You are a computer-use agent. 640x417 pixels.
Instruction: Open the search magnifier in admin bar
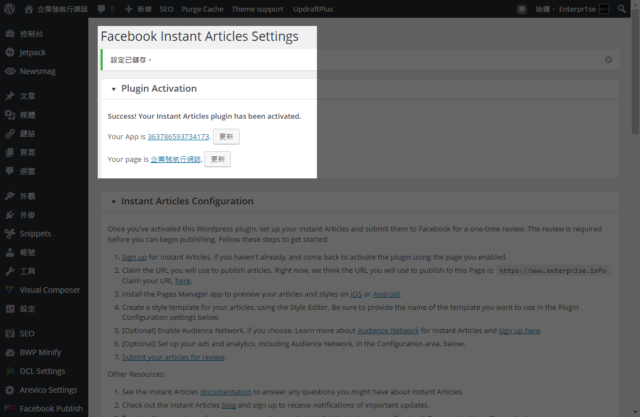[x=622, y=9]
